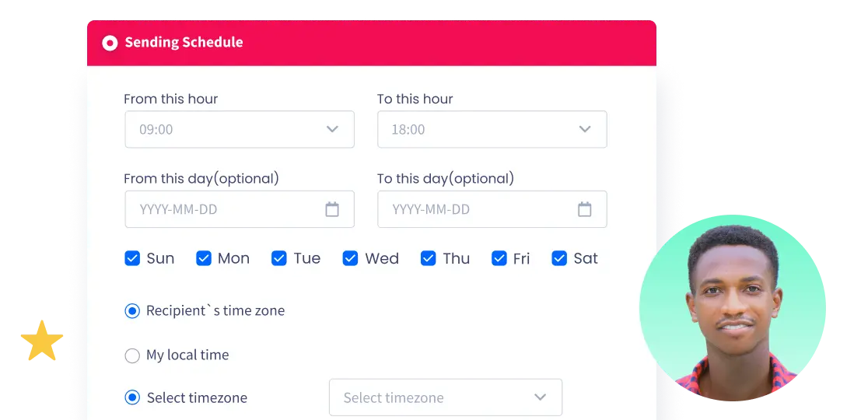
Task: Disable the Tue checkbox
Action: [x=279, y=258]
